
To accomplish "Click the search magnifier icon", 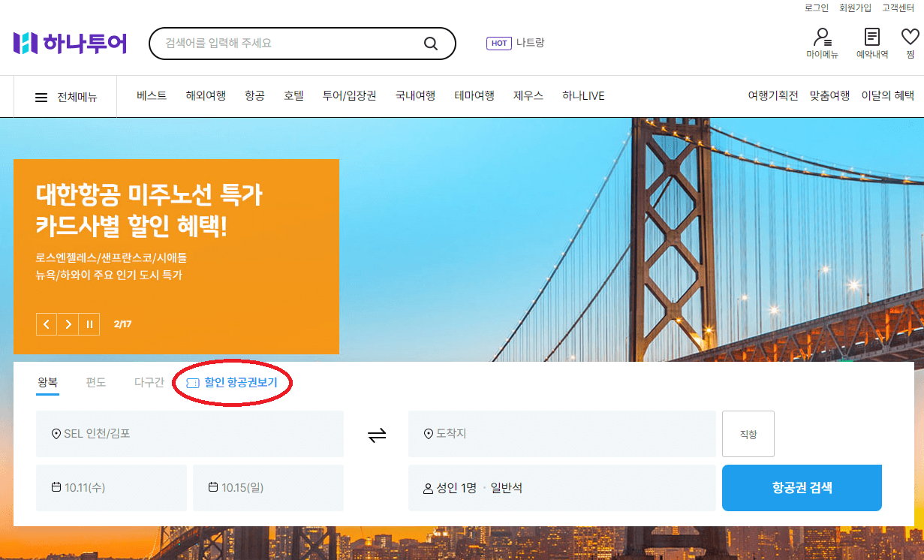I will coord(430,44).
